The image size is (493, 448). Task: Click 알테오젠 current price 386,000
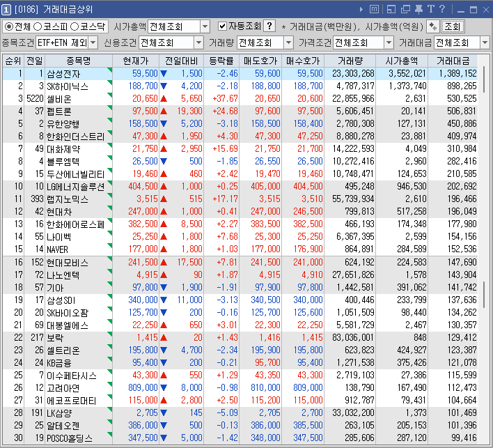143,425
